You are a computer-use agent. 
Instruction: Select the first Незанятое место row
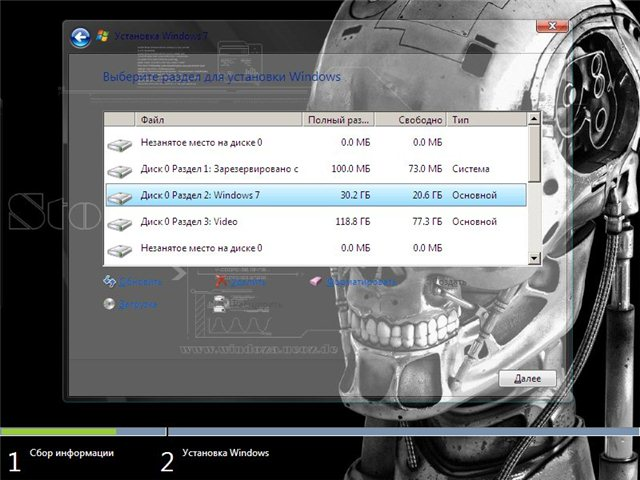300,143
